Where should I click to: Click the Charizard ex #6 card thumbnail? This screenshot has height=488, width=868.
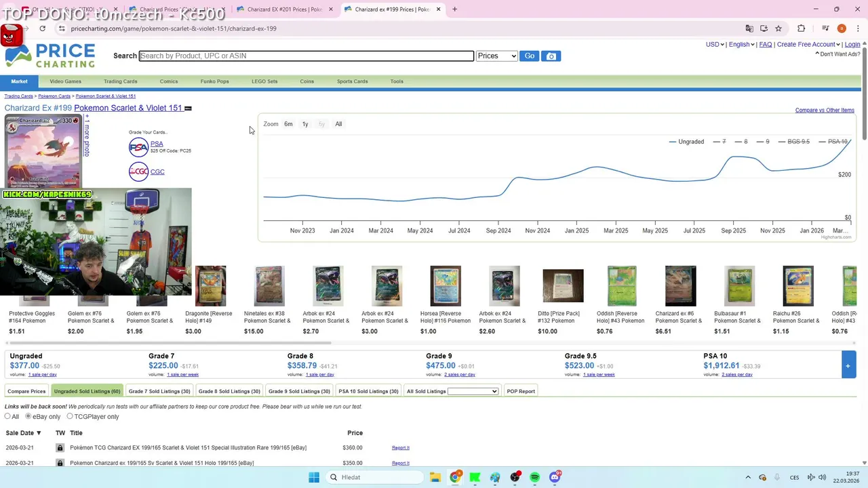coord(680,285)
